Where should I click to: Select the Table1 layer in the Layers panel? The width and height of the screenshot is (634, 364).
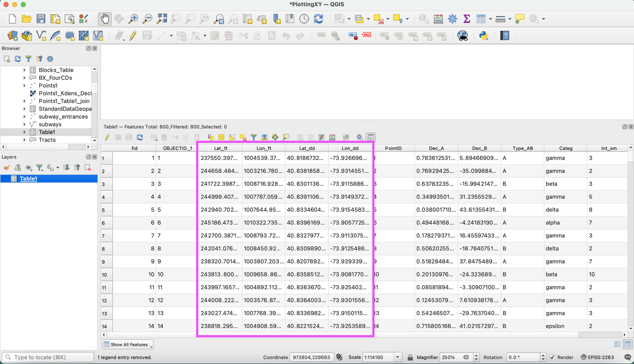tap(28, 178)
